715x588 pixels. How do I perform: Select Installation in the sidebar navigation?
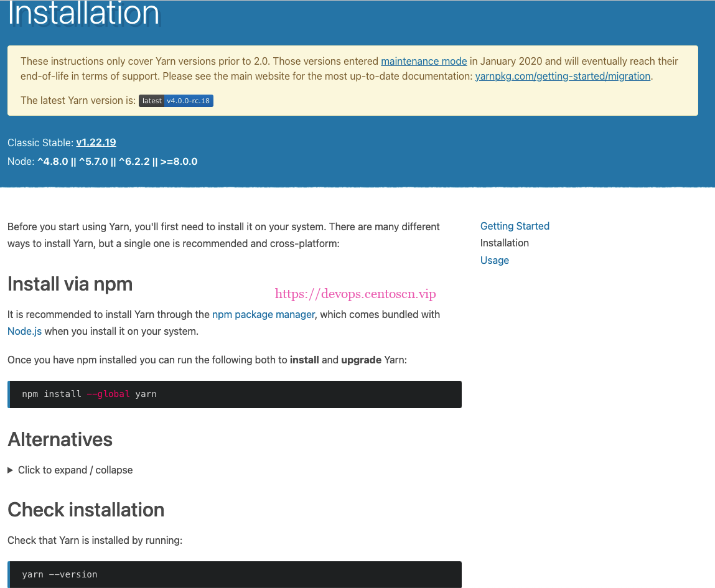tap(504, 243)
